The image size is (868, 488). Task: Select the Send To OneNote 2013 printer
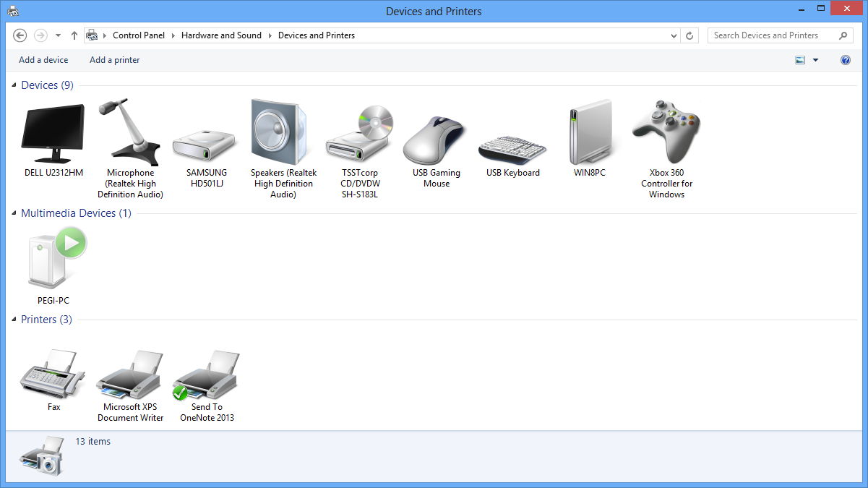click(206, 375)
